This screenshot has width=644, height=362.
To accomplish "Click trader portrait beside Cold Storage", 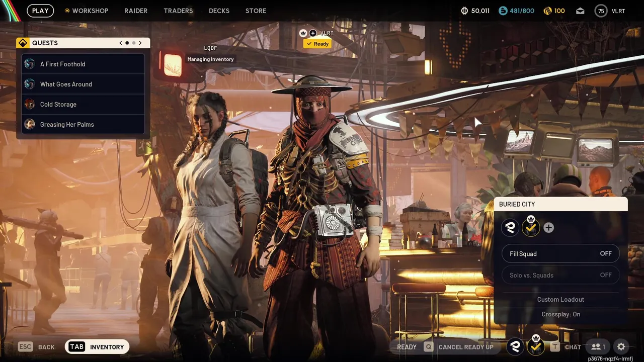I will 30,104.
